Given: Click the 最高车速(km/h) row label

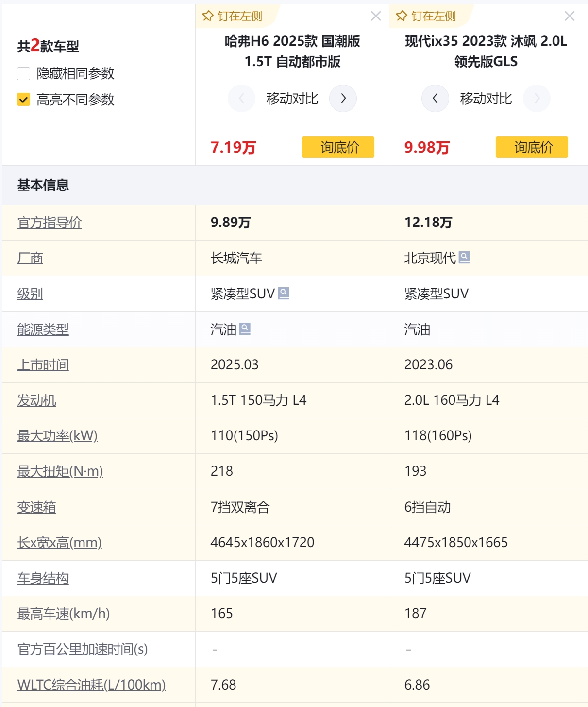Looking at the screenshot, I should click(64, 614).
